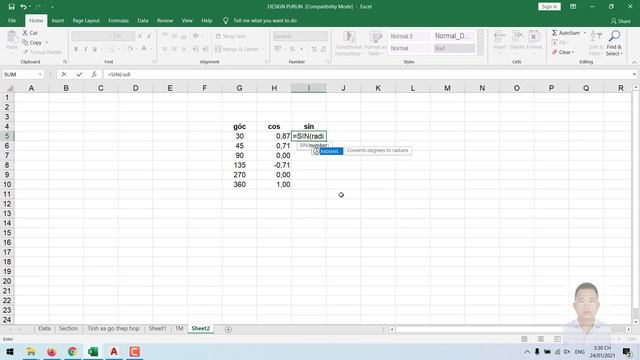This screenshot has height=360, width=640.
Task: Click the Share button
Action: tap(621, 21)
